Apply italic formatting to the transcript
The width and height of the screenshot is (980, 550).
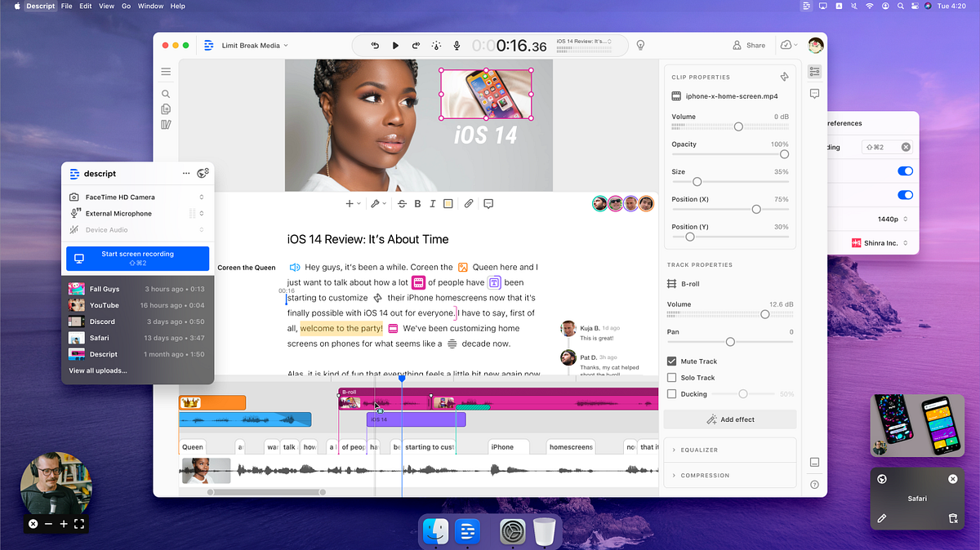click(431, 203)
